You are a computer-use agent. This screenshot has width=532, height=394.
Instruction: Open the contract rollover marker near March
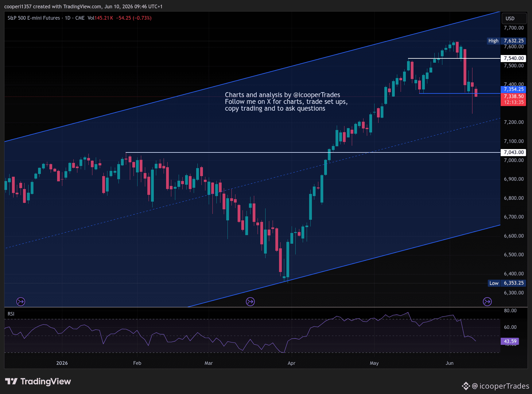tap(250, 301)
